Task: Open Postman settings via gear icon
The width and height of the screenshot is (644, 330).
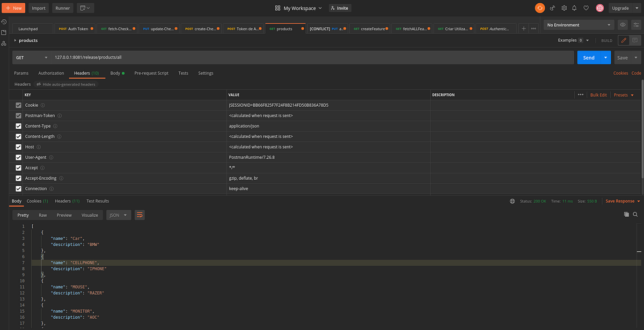Action: coord(564,8)
